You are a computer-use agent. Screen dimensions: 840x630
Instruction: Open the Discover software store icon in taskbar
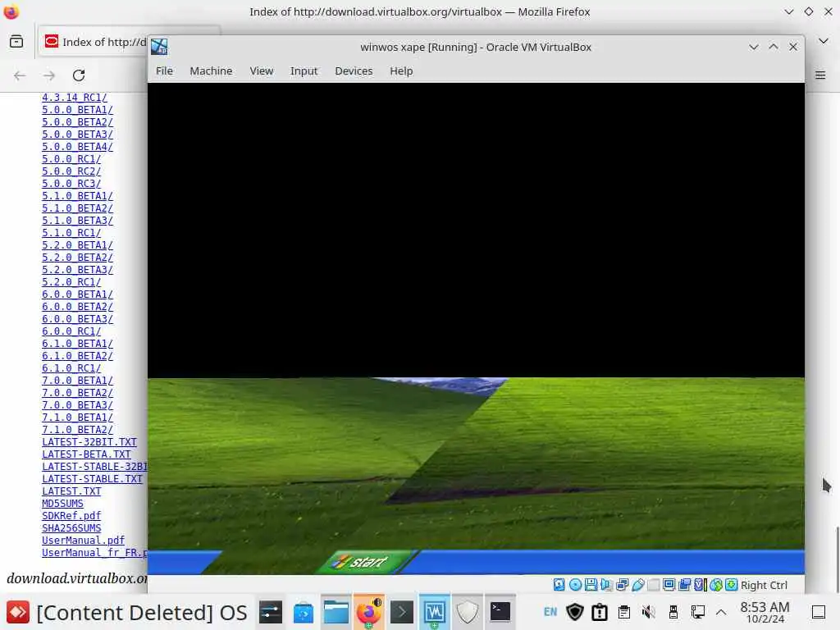click(x=304, y=612)
